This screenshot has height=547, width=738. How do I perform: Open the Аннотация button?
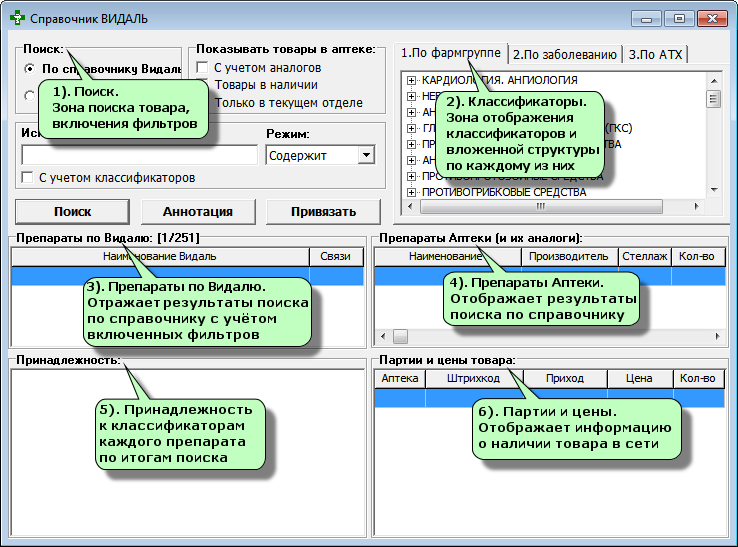(x=198, y=212)
